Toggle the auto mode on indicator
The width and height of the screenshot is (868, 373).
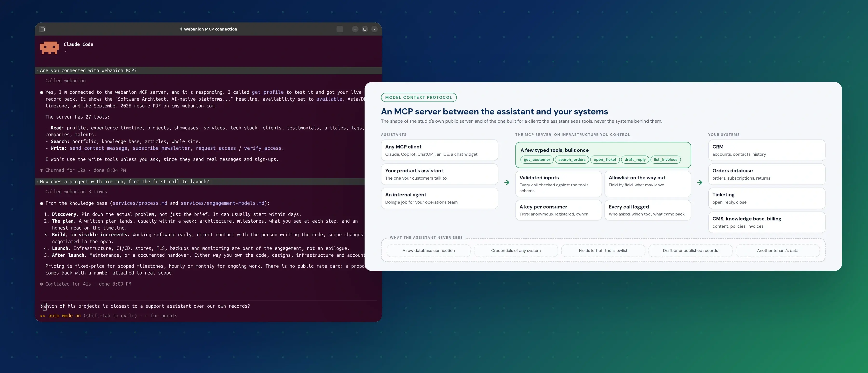[64, 316]
